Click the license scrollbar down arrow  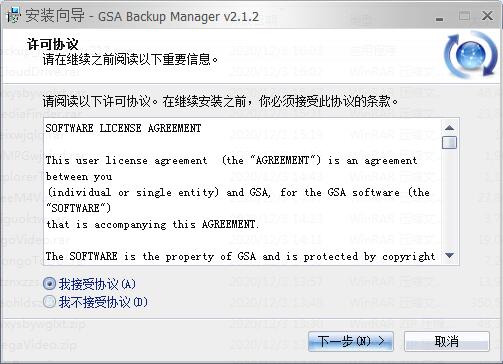[449, 256]
